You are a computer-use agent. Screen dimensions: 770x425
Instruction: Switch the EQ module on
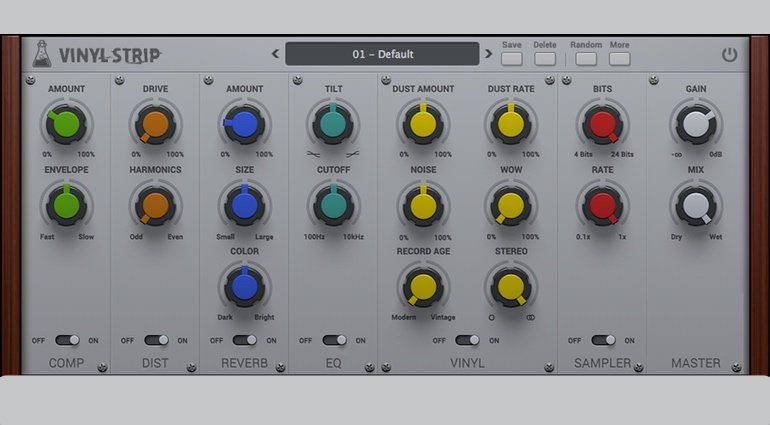pyautogui.click(x=334, y=340)
